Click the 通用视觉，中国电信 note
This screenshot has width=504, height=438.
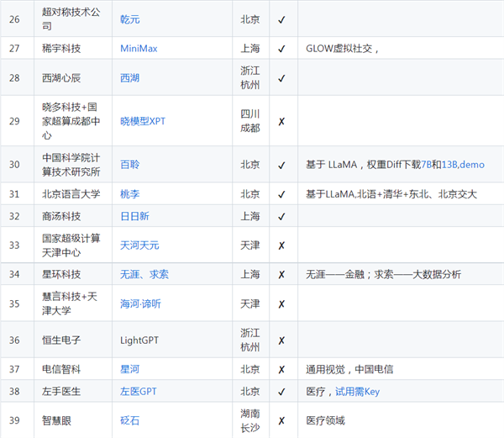tap(349, 369)
